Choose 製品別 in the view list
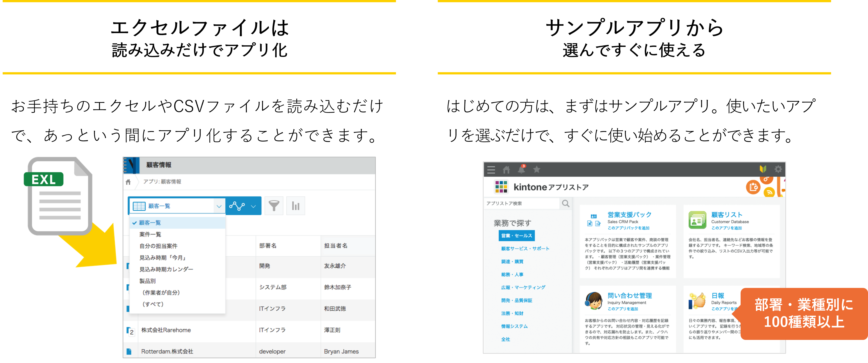The height and width of the screenshot is (363, 868). 148,281
